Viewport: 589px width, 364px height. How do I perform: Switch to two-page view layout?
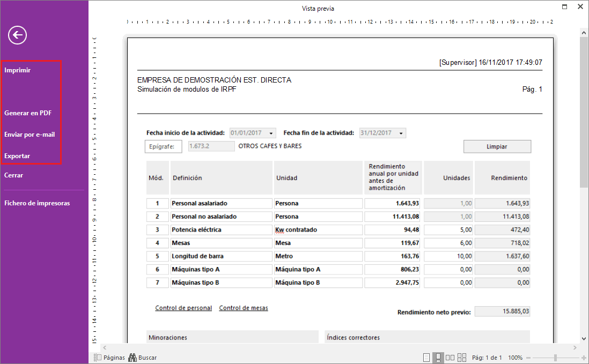[x=450, y=358]
